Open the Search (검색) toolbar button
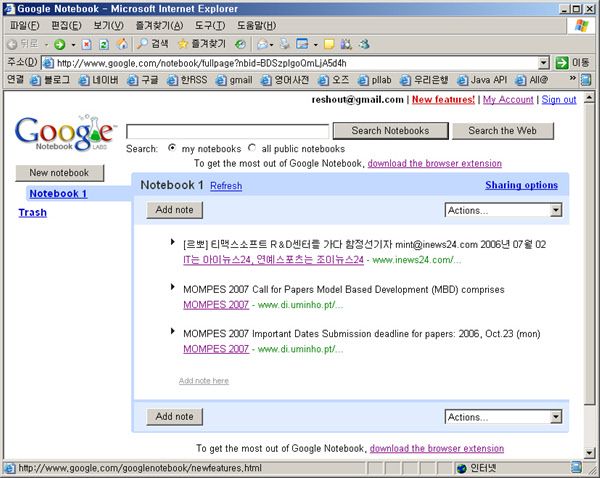This screenshot has height=478, width=600. 153,44
